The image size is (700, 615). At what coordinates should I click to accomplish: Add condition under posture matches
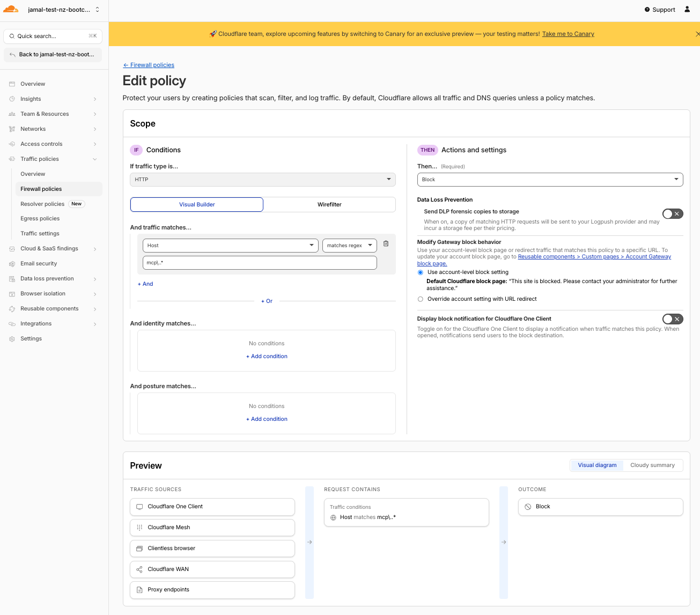click(267, 419)
